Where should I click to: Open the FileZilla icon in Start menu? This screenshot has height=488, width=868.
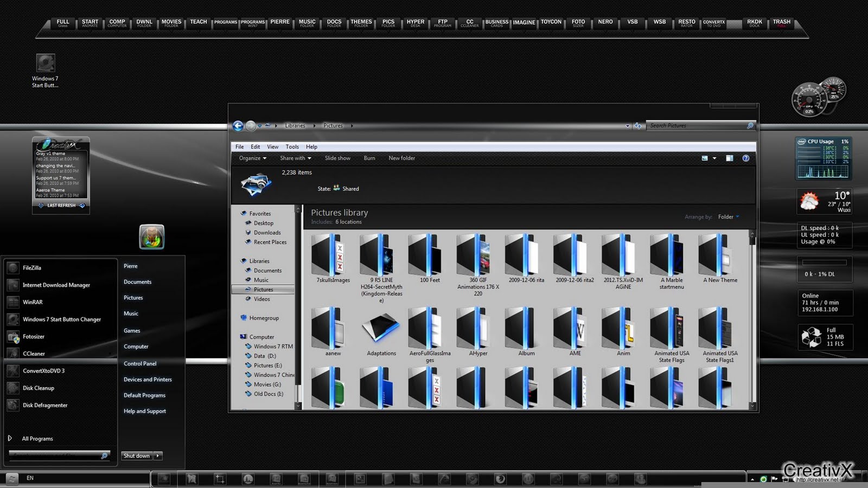12,268
